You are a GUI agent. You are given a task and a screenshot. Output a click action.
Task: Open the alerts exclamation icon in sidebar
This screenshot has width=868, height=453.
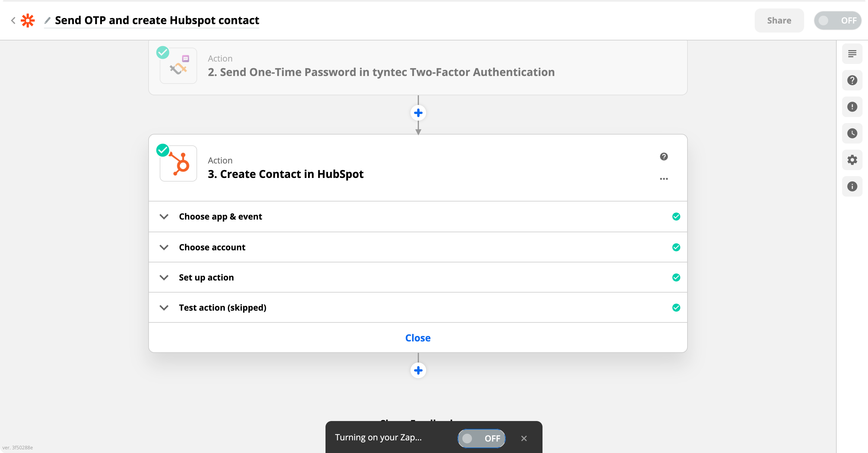click(x=852, y=107)
